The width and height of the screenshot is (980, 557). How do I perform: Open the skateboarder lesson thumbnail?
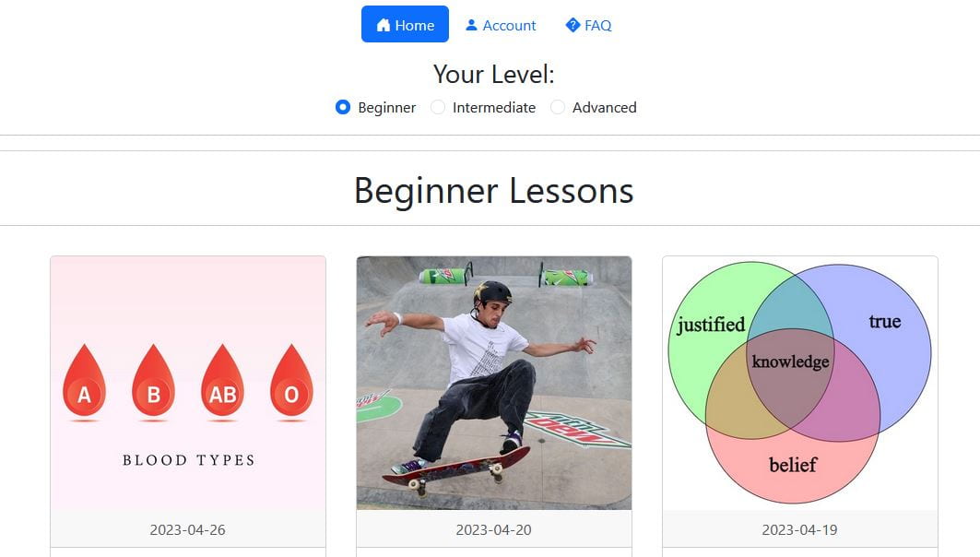494,383
